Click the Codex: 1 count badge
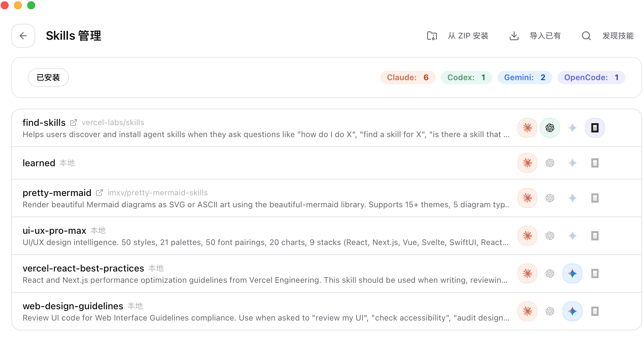 466,77
